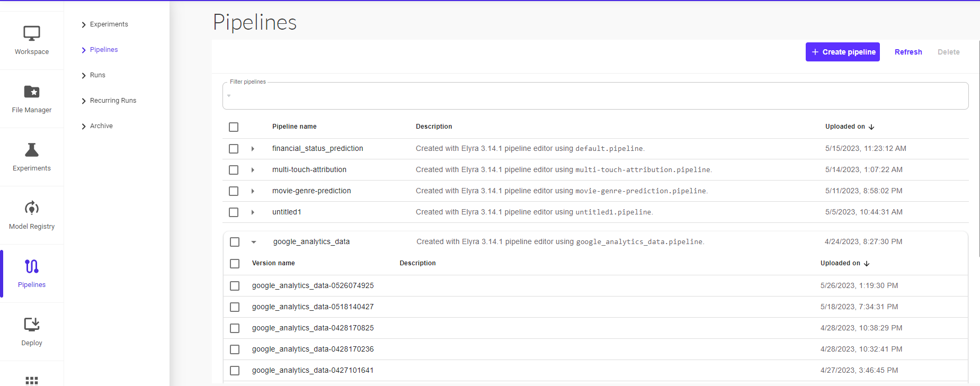This screenshot has height=386, width=980.
Task: Open version google_analytics_data-0427101641
Action: 313,370
